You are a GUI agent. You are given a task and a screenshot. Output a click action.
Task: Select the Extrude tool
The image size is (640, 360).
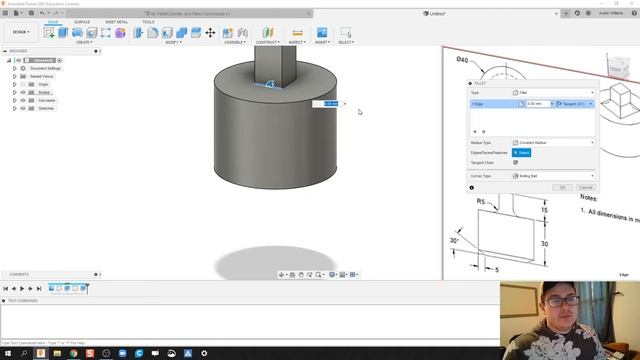pyautogui.click(x=63, y=32)
